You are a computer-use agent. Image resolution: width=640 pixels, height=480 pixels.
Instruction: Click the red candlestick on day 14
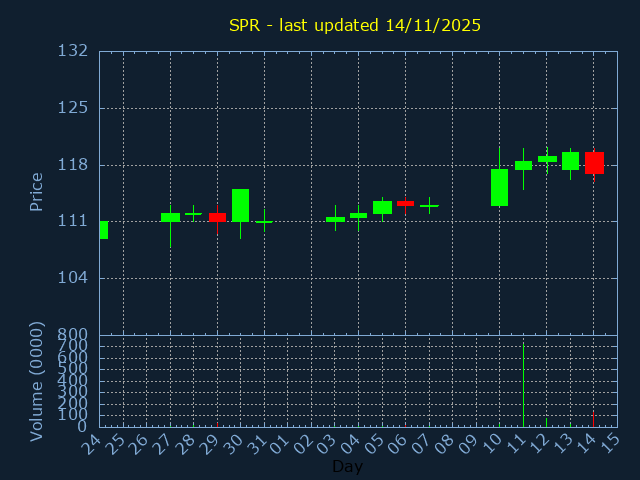[594, 163]
